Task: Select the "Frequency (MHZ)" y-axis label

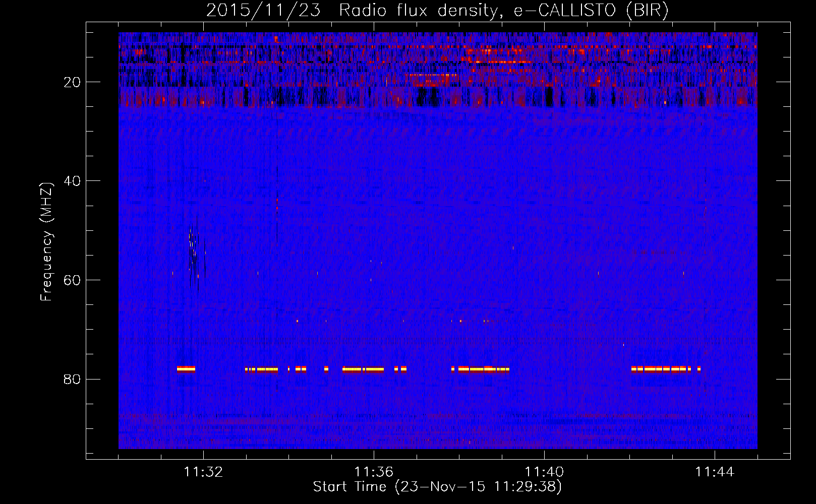Action: pos(46,242)
